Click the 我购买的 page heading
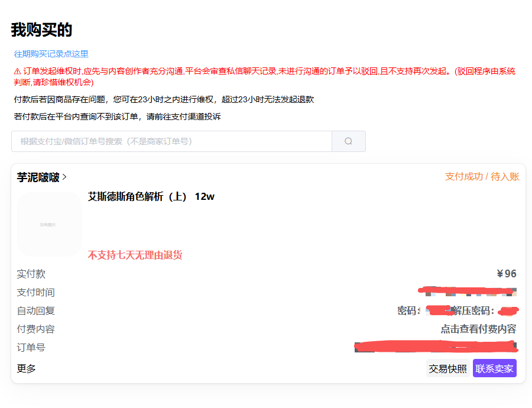The image size is (532, 408). pyautogui.click(x=41, y=30)
